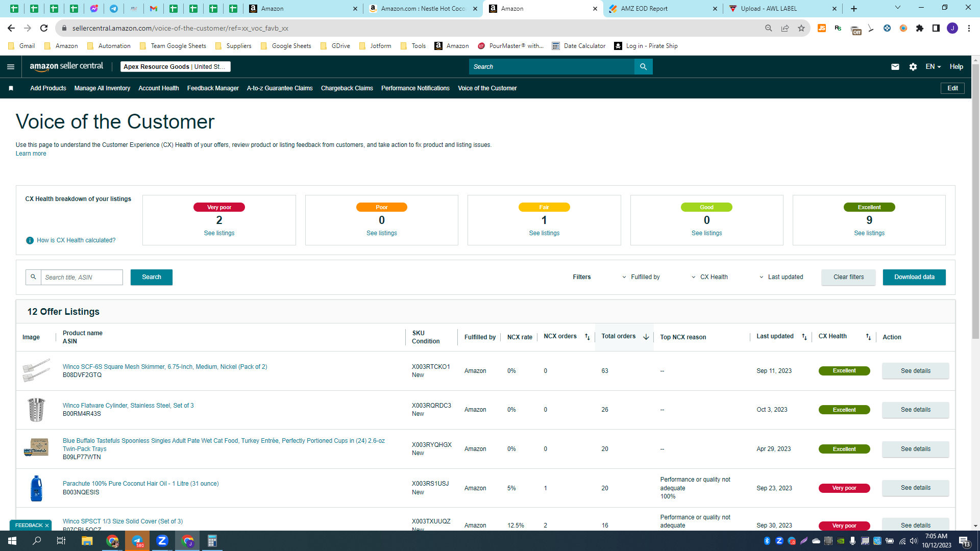The width and height of the screenshot is (980, 551).
Task: Click Download data button
Action: pyautogui.click(x=914, y=277)
